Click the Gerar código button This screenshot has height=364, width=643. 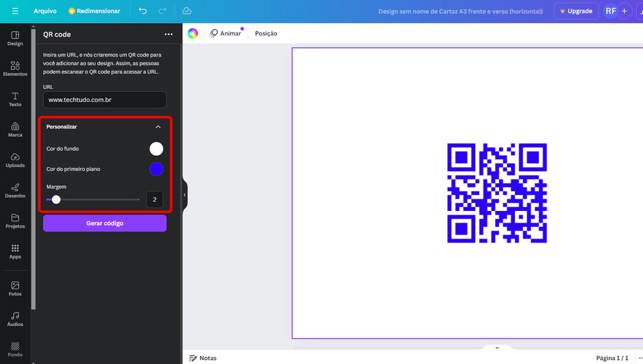[x=105, y=223]
